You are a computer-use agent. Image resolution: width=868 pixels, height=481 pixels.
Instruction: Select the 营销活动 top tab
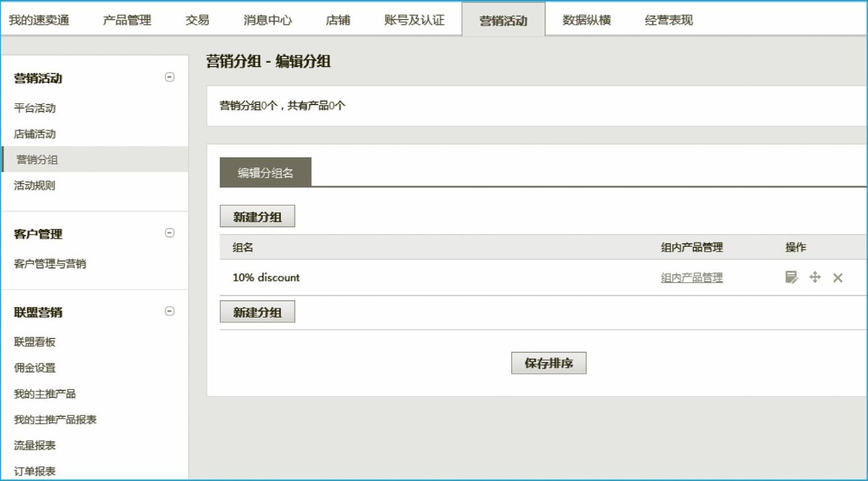coord(503,20)
